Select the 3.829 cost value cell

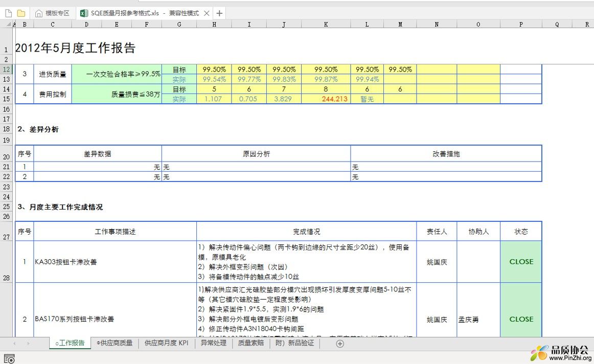pos(284,99)
